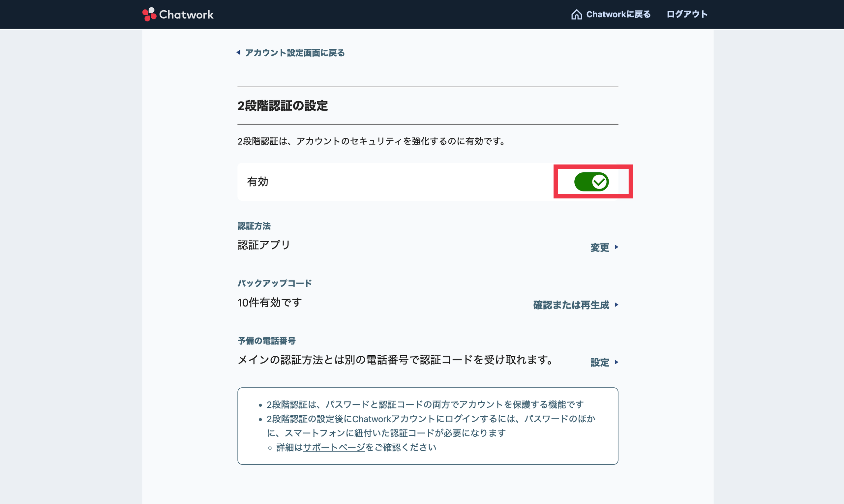Open the サポートページ link
The height and width of the screenshot is (504, 844).
pyautogui.click(x=334, y=448)
